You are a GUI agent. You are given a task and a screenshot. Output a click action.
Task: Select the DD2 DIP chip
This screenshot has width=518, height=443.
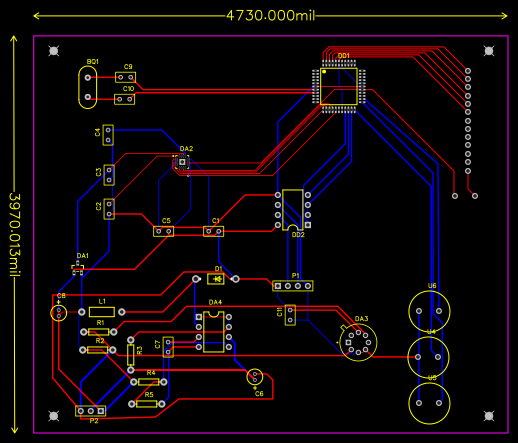[293, 210]
